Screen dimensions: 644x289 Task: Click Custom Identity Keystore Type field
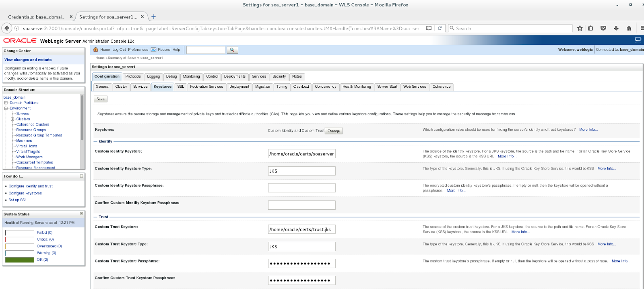coord(301,171)
